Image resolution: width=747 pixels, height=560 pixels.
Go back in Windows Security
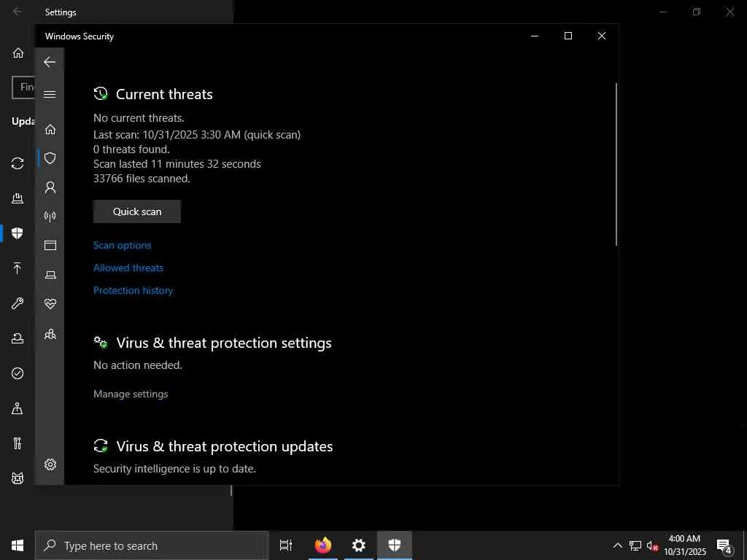50,62
